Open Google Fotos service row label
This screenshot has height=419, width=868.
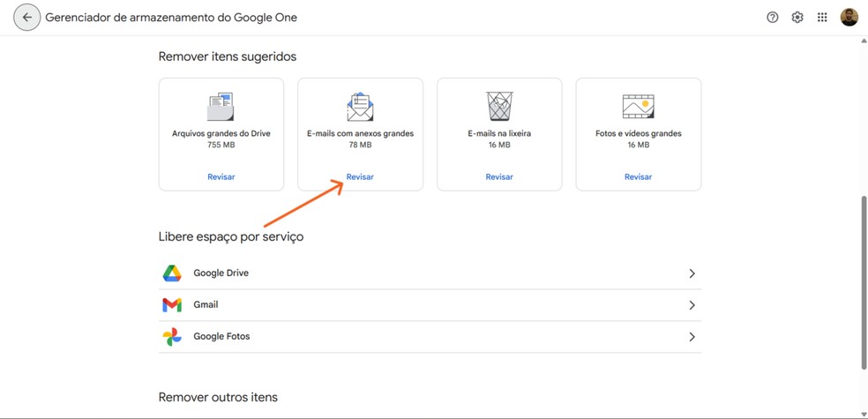(221, 336)
